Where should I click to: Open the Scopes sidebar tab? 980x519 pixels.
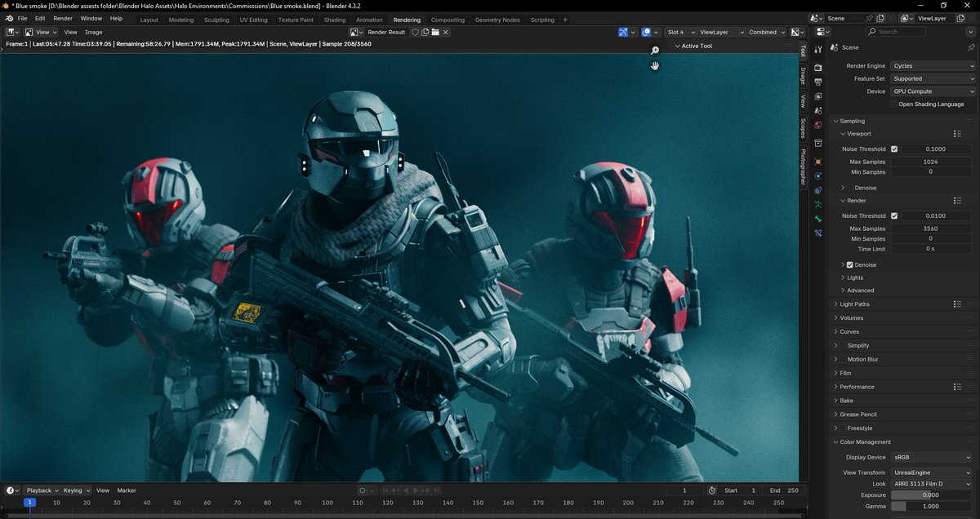click(803, 128)
